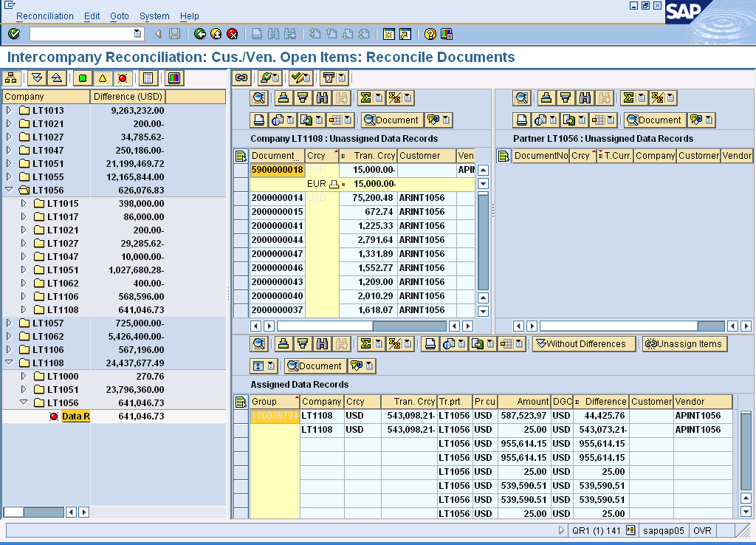Click the list display icon above the tree
756x545 pixels.
click(x=148, y=78)
